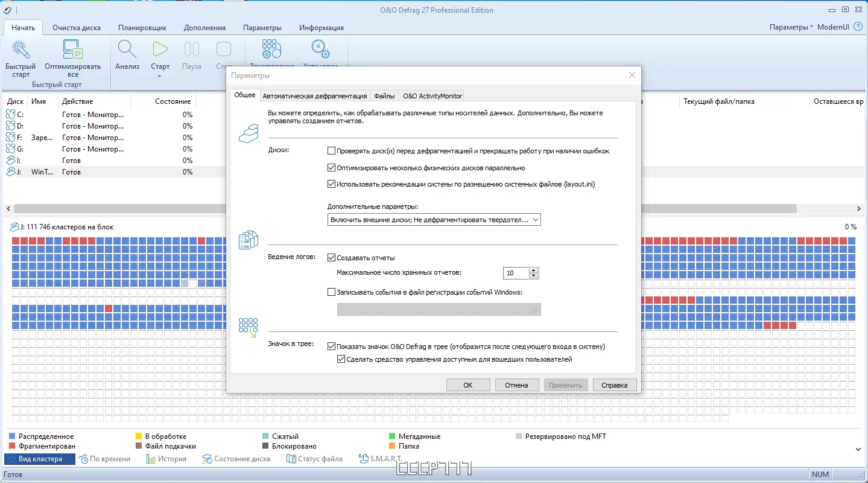Expand the Старт button dropdown arrow
This screenshot has height=483, width=868.
pyautogui.click(x=160, y=76)
